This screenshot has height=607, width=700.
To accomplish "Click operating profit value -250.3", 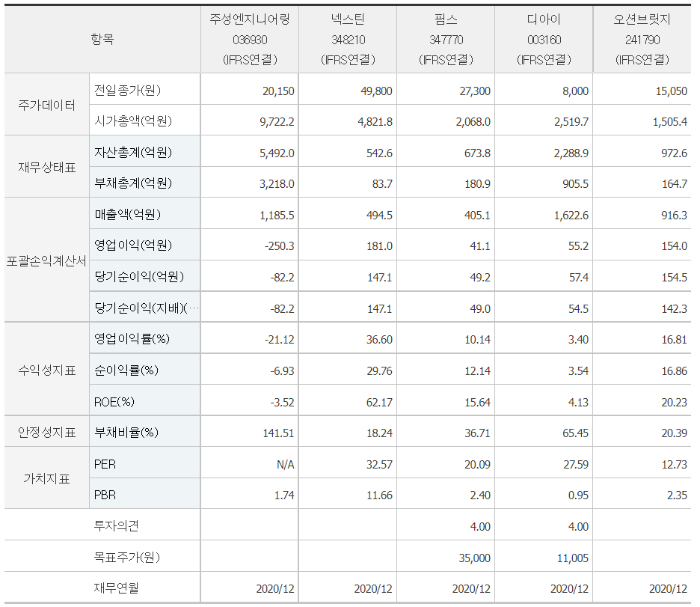I will 279,246.
